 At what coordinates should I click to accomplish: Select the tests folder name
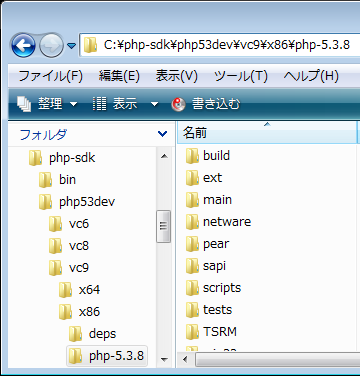[218, 310]
